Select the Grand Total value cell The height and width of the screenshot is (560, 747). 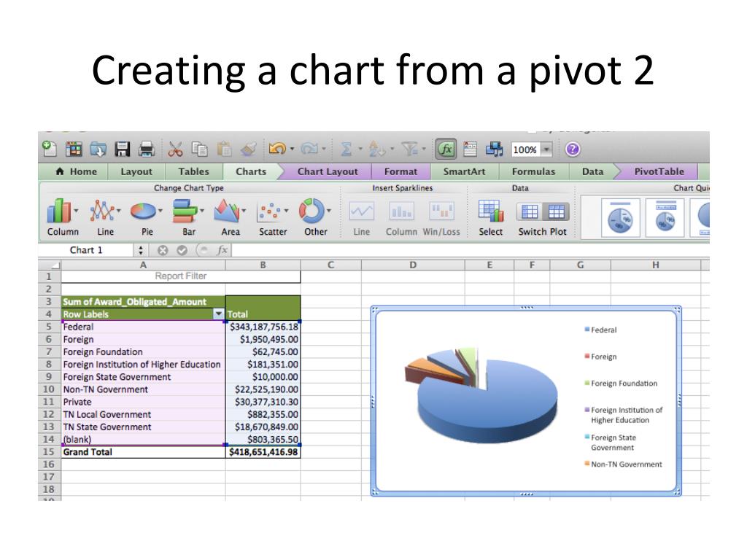pos(263,452)
